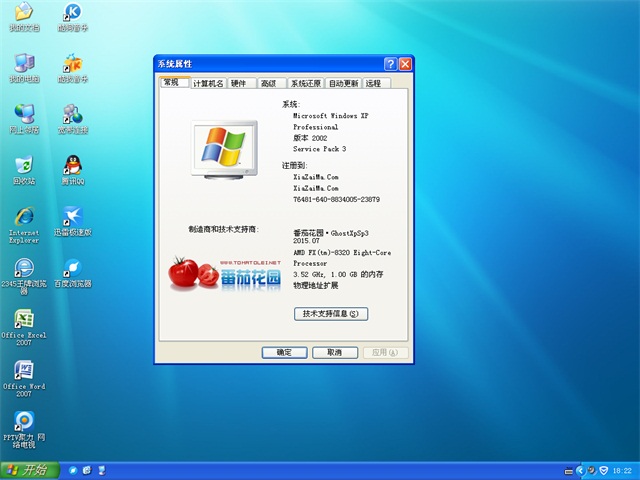640x480 pixels.
Task: Open 2345王牌浏览器 desktop shortcut
Action: (23, 269)
